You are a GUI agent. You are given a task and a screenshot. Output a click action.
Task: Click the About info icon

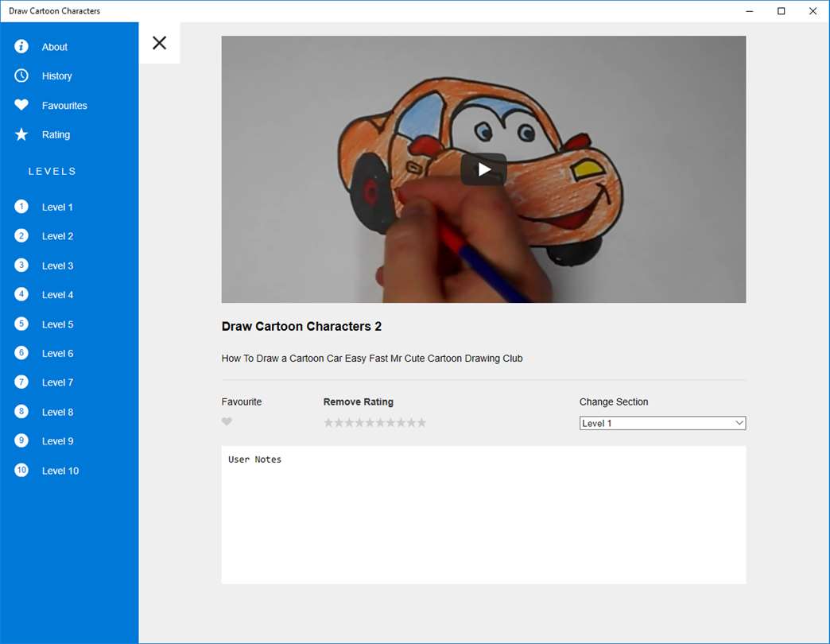click(x=21, y=47)
